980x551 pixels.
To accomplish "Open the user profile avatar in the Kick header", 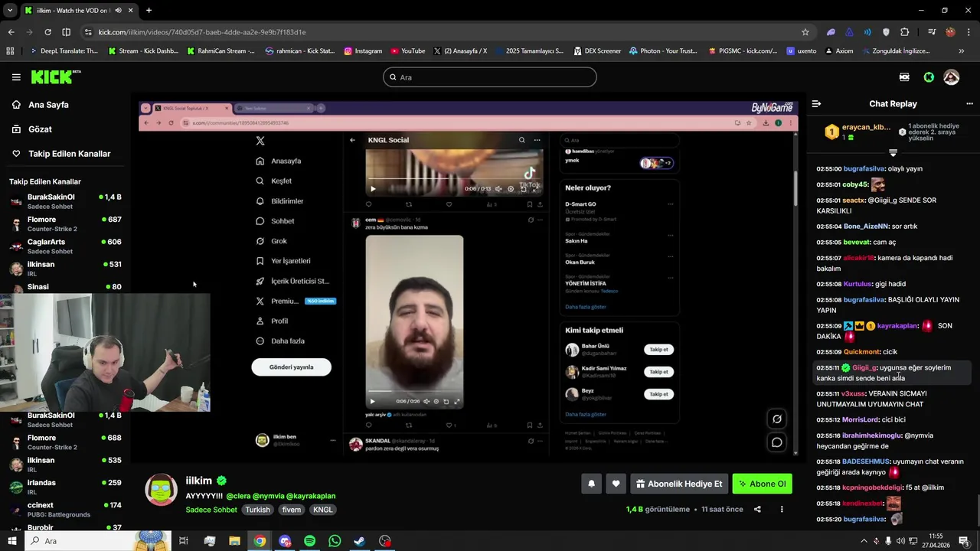I will point(951,77).
